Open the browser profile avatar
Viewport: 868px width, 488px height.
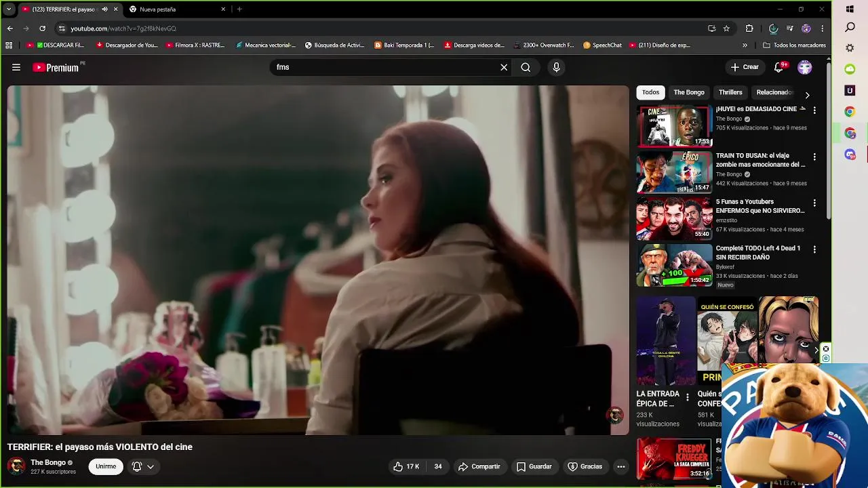[x=806, y=28]
